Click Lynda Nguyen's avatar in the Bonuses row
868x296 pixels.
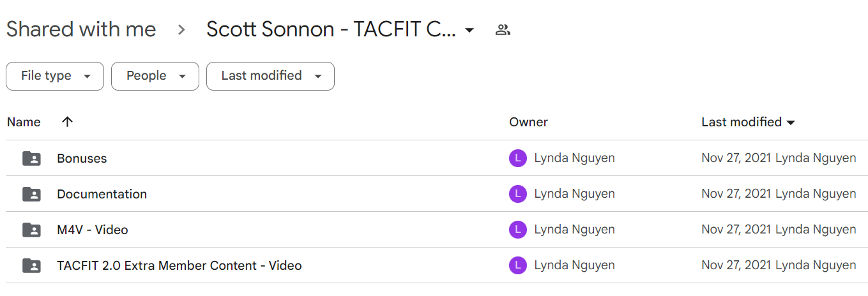[518, 158]
